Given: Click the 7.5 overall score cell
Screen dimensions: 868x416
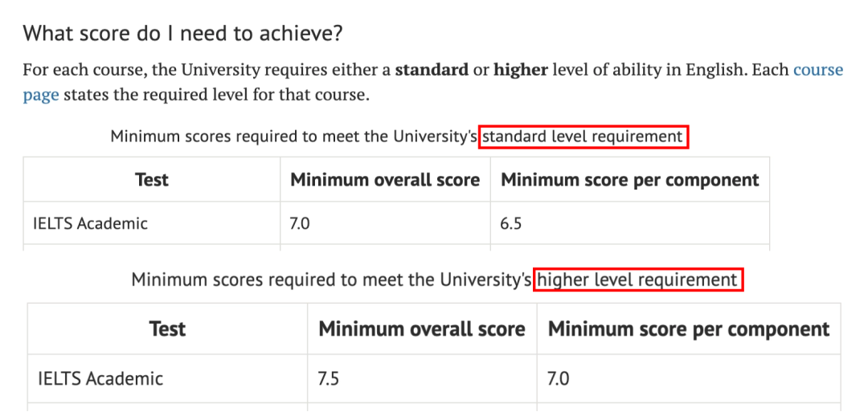Looking at the screenshot, I should click(x=329, y=378).
